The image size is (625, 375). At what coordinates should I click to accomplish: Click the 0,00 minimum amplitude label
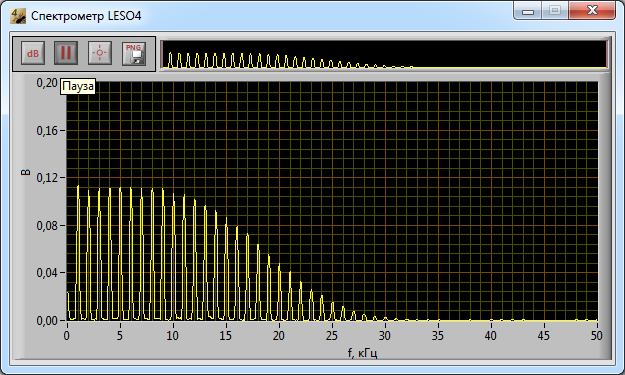47,320
